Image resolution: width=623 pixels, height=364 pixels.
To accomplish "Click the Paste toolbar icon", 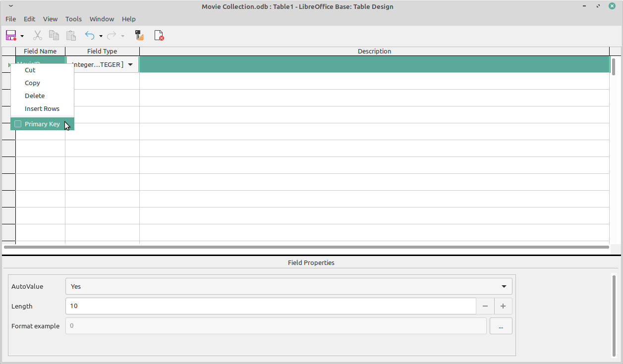I will tap(71, 35).
